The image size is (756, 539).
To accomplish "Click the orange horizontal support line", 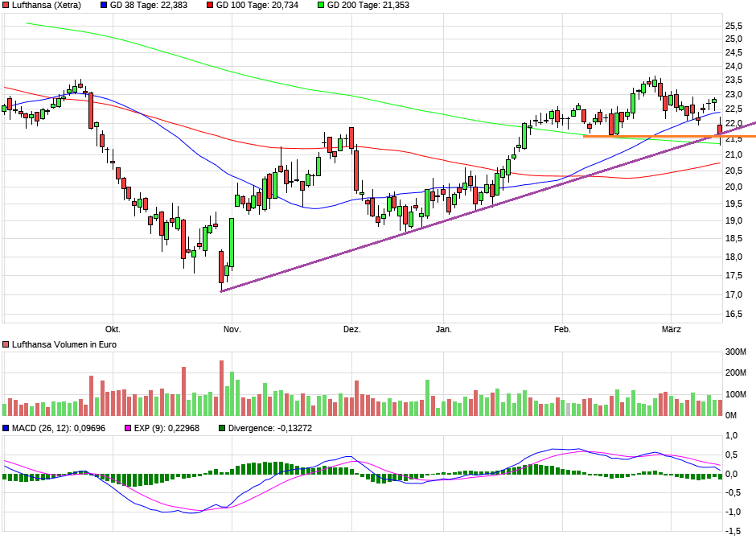I will click(x=669, y=137).
